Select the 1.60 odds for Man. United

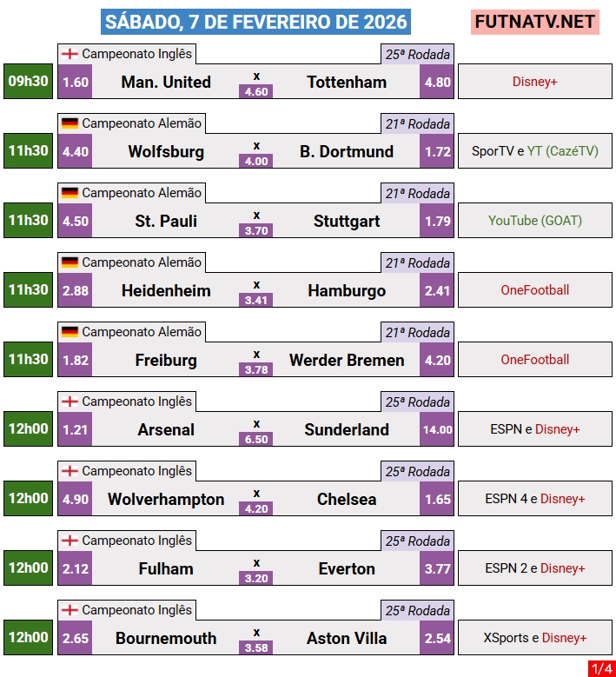[76, 82]
